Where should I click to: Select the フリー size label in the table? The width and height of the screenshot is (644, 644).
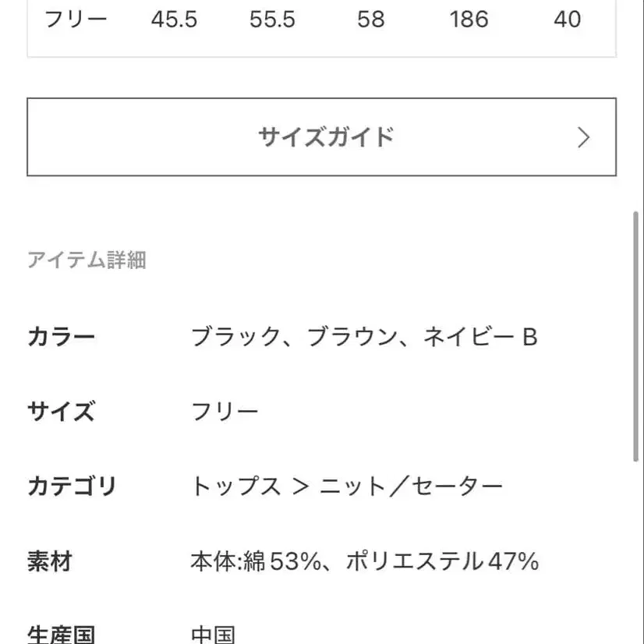(77, 20)
